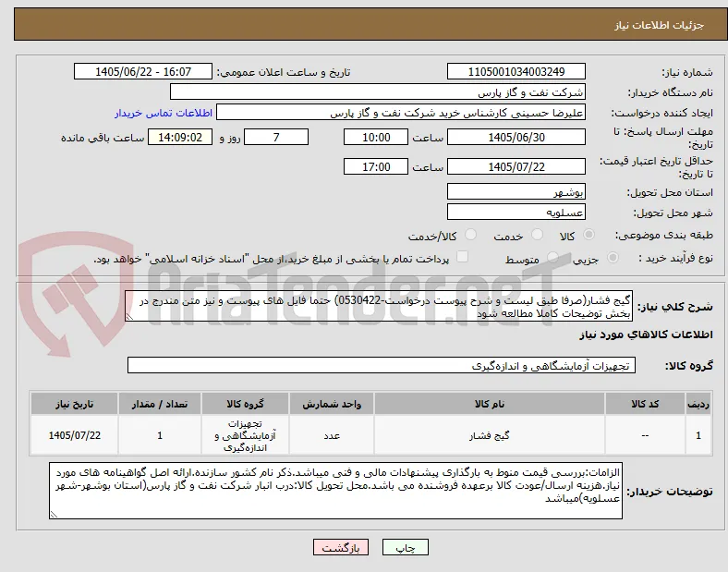Click the buyer name field شرکت نفت و گاز پارس

point(378,91)
